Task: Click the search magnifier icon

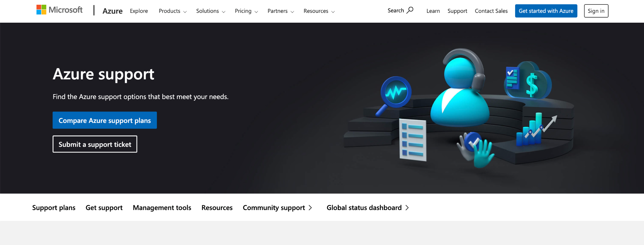Action: click(x=410, y=10)
